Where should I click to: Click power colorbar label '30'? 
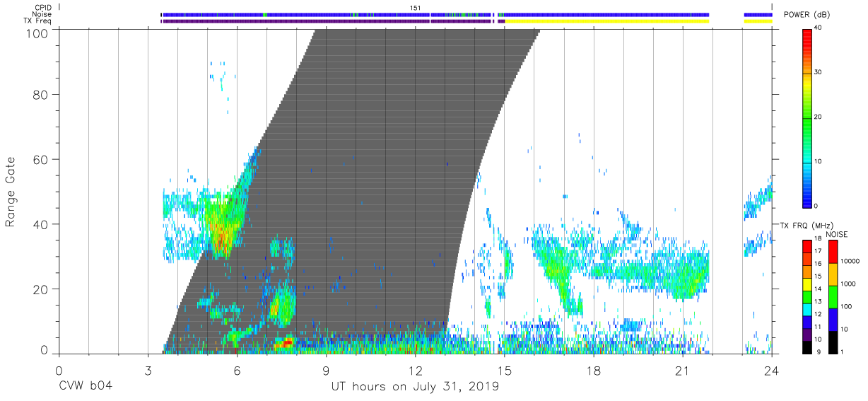[818, 73]
